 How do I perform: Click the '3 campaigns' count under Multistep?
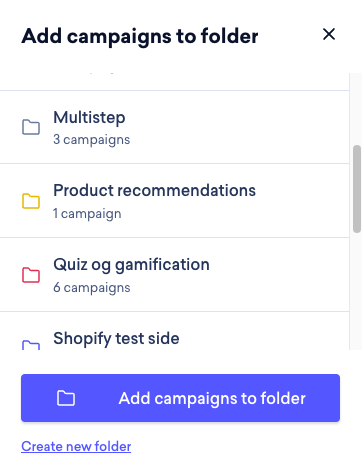click(92, 139)
